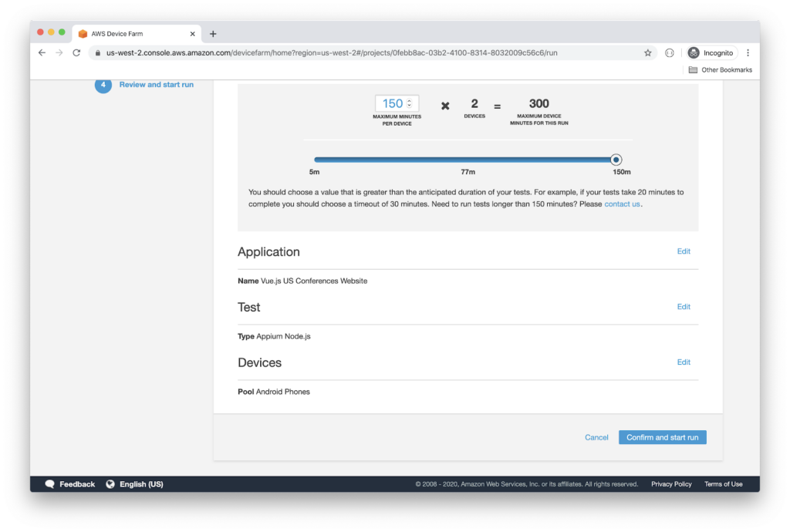Open a new tab with the plus icon
The image size is (790, 532).
click(x=213, y=34)
